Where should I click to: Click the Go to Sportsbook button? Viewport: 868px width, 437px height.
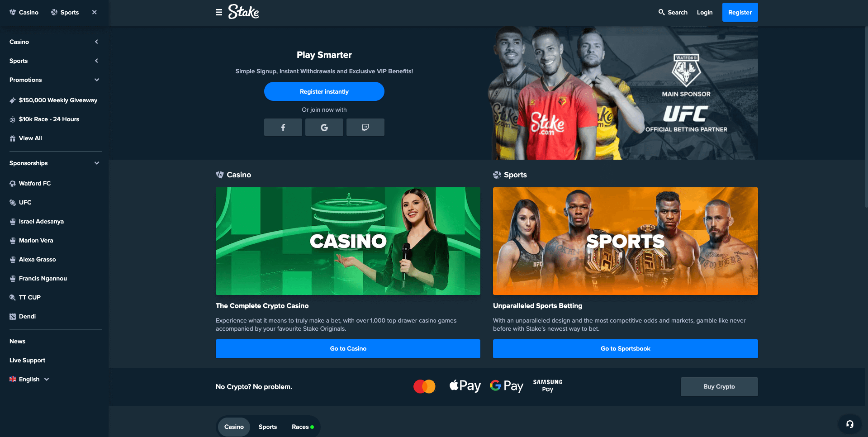pos(626,349)
